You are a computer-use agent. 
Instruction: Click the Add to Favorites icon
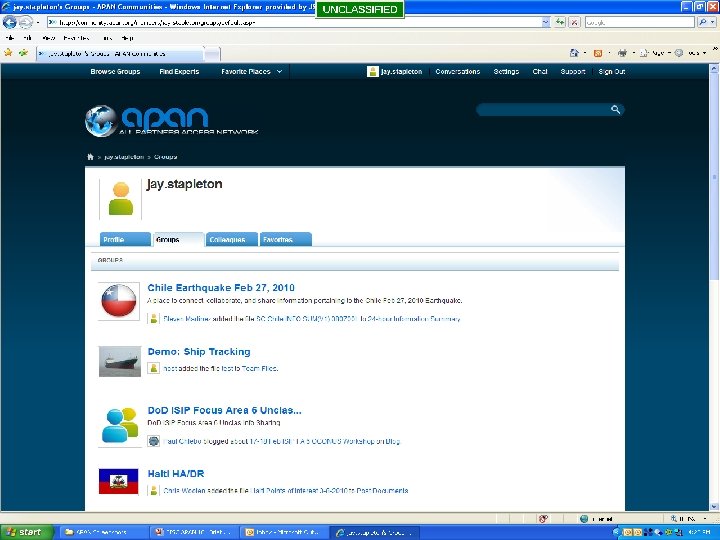[x=23, y=53]
